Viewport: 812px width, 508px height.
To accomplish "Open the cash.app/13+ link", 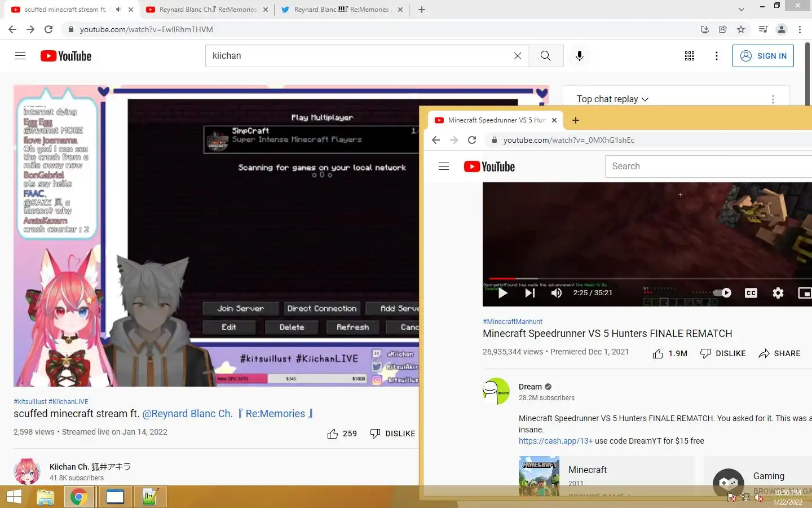I will point(555,441).
